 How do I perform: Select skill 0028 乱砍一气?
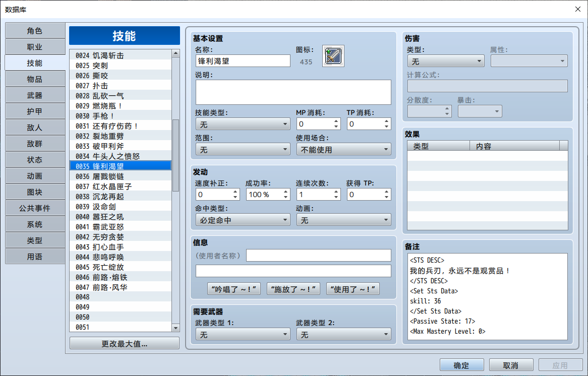point(121,96)
